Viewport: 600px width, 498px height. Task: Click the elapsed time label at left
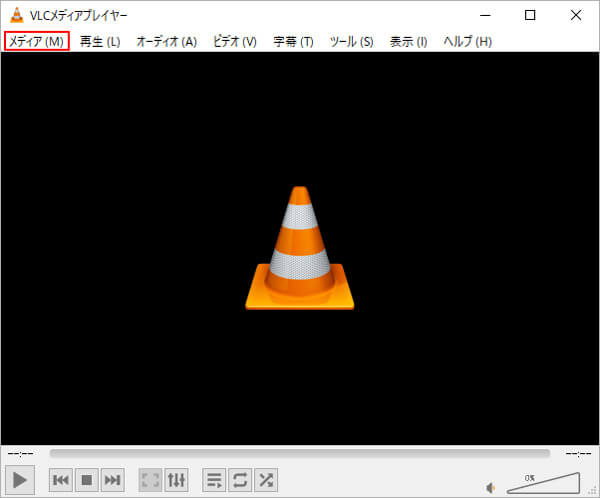click(21, 454)
